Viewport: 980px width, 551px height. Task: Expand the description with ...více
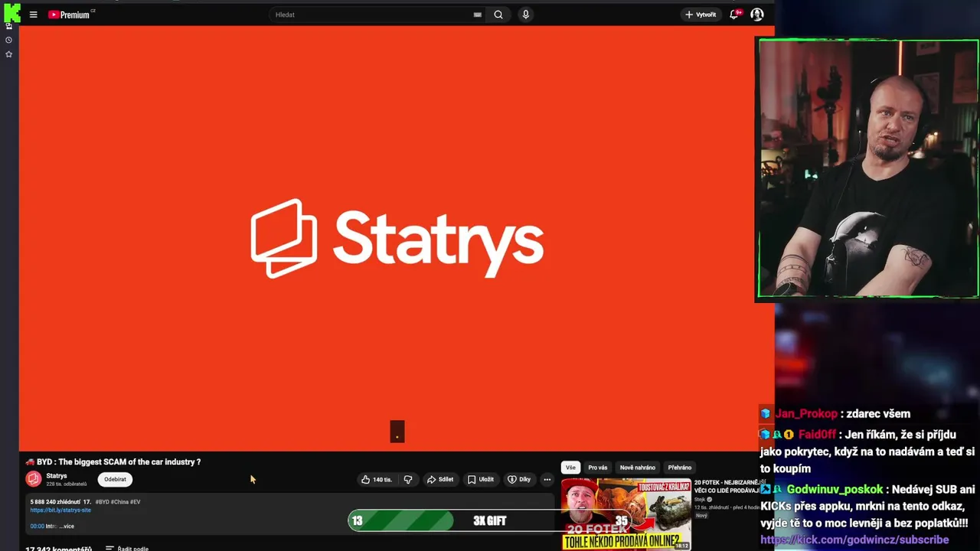click(67, 527)
